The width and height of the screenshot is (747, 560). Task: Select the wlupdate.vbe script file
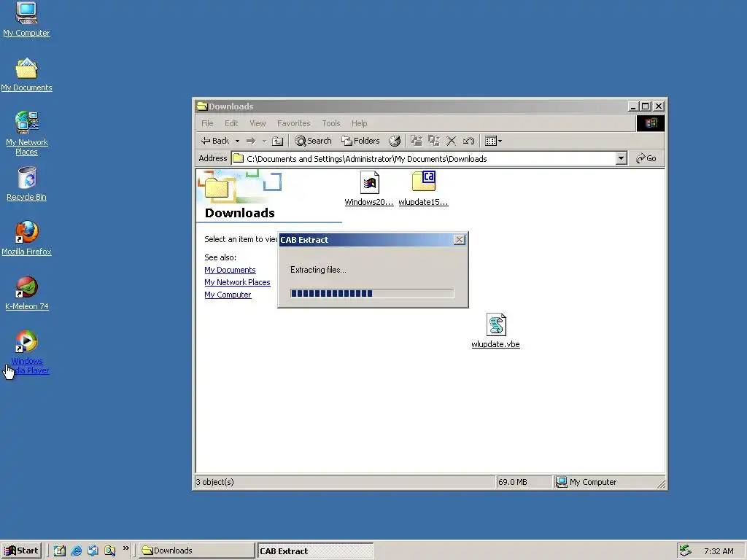pyautogui.click(x=495, y=331)
